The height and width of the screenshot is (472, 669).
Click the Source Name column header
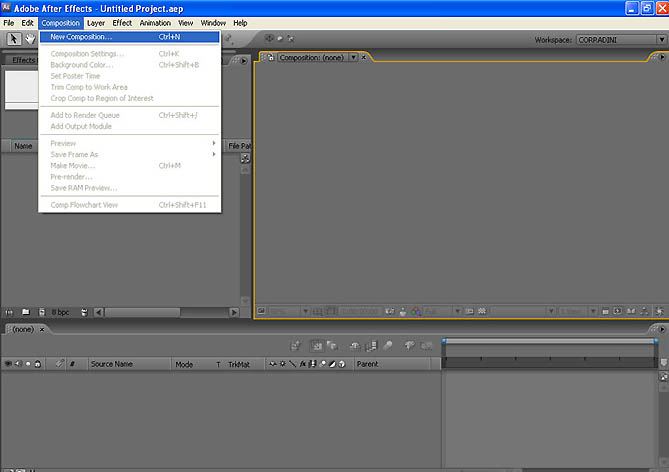(x=110, y=364)
